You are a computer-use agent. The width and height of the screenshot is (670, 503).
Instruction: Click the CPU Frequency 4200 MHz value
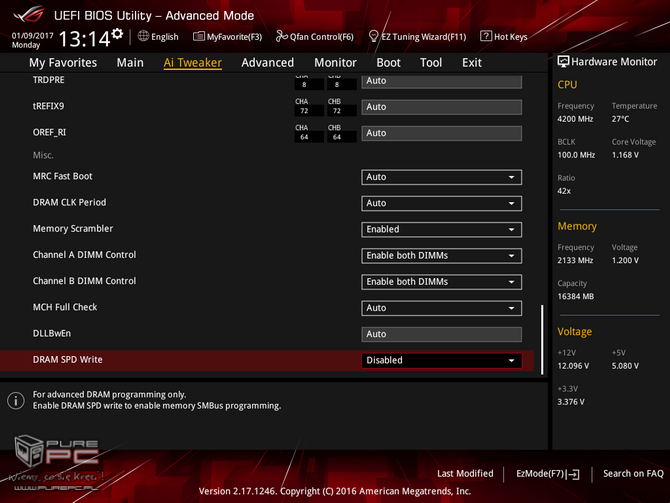point(575,119)
